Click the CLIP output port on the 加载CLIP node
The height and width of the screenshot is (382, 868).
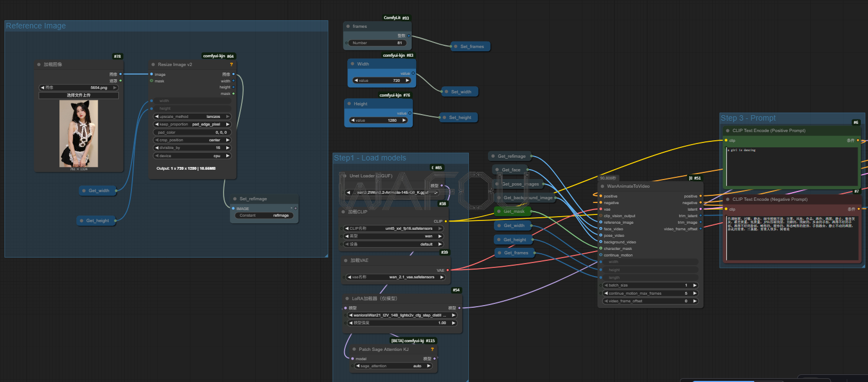click(445, 221)
